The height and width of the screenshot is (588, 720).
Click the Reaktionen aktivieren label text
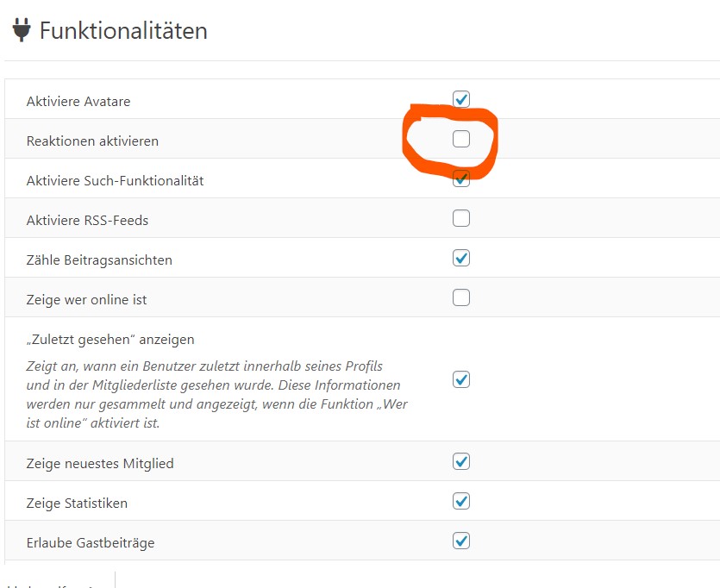[92, 141]
